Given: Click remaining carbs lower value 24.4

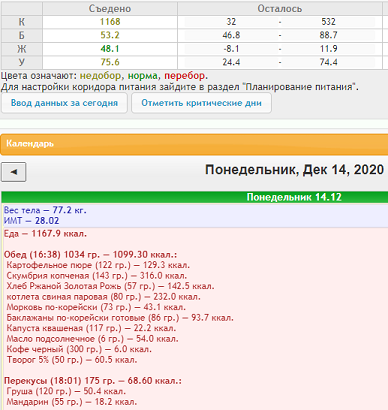Looking at the screenshot, I should (x=231, y=62).
